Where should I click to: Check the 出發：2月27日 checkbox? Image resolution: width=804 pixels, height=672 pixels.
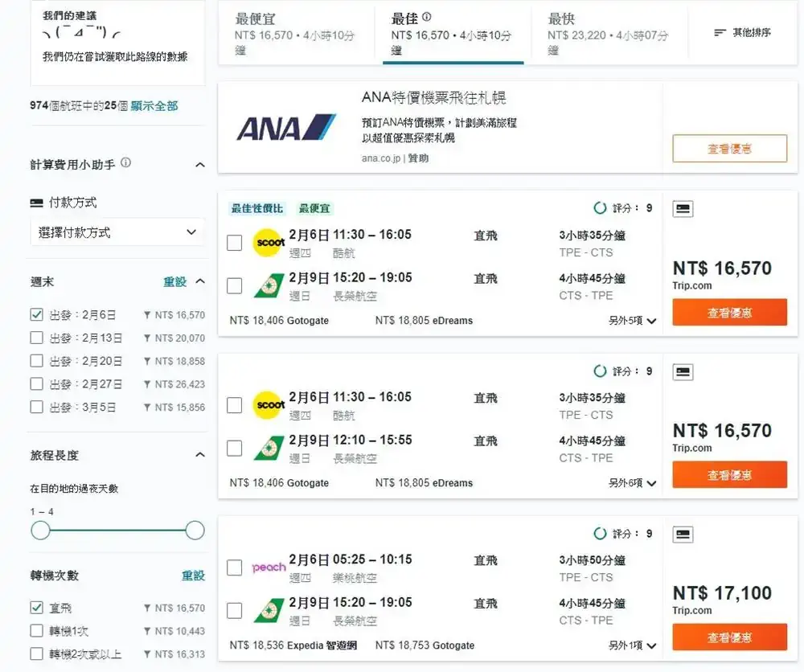36,384
